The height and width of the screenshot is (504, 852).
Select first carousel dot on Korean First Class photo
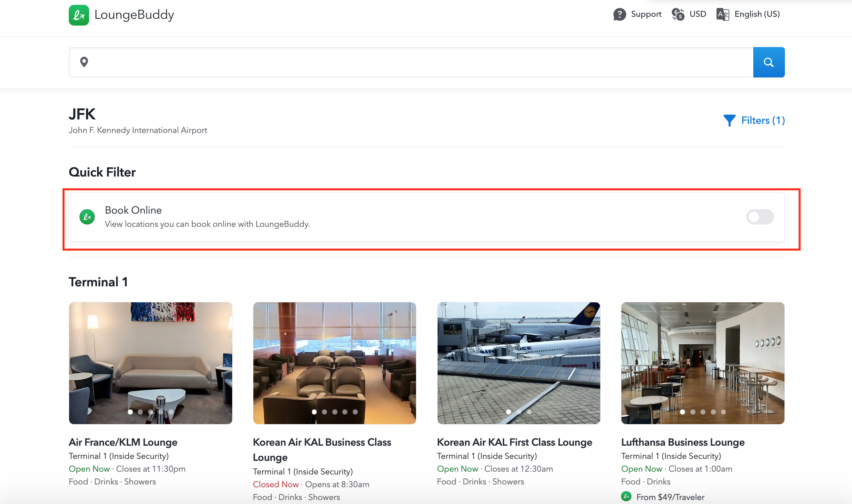click(508, 412)
